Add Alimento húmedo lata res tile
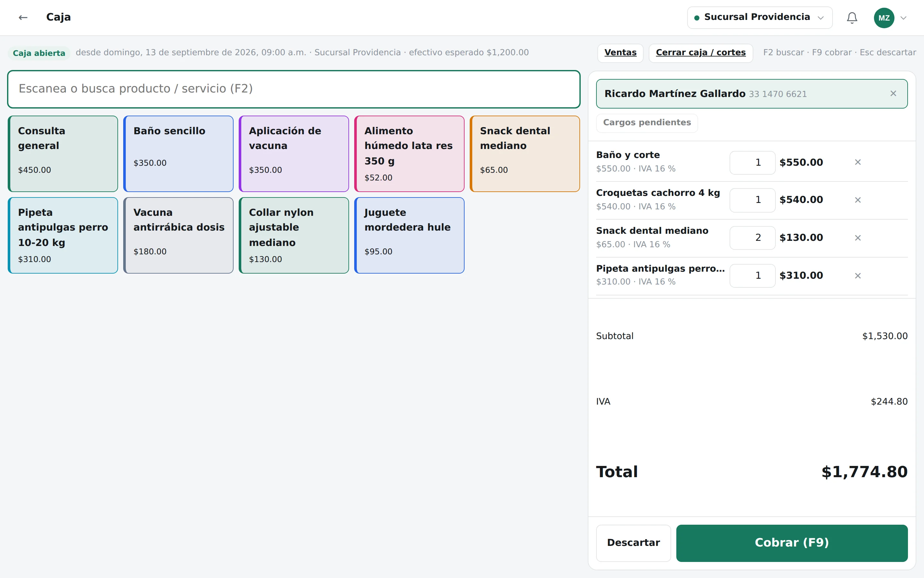924x578 pixels. [x=409, y=154]
